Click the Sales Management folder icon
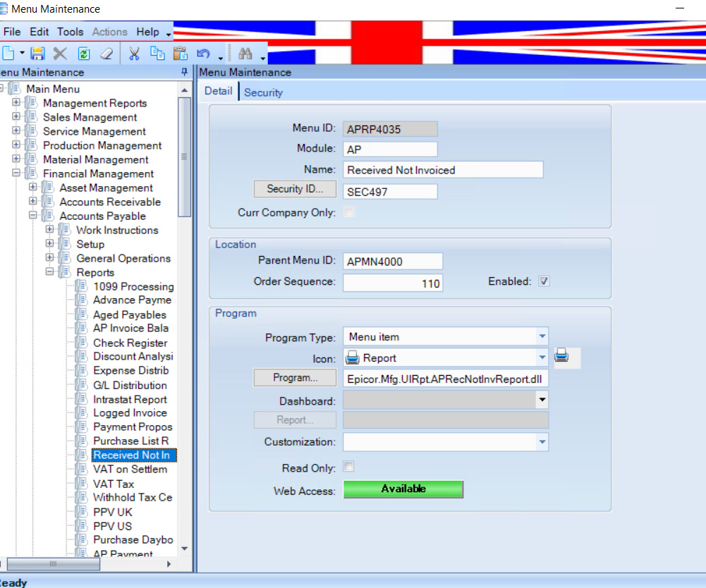This screenshot has height=588, width=706. click(31, 116)
